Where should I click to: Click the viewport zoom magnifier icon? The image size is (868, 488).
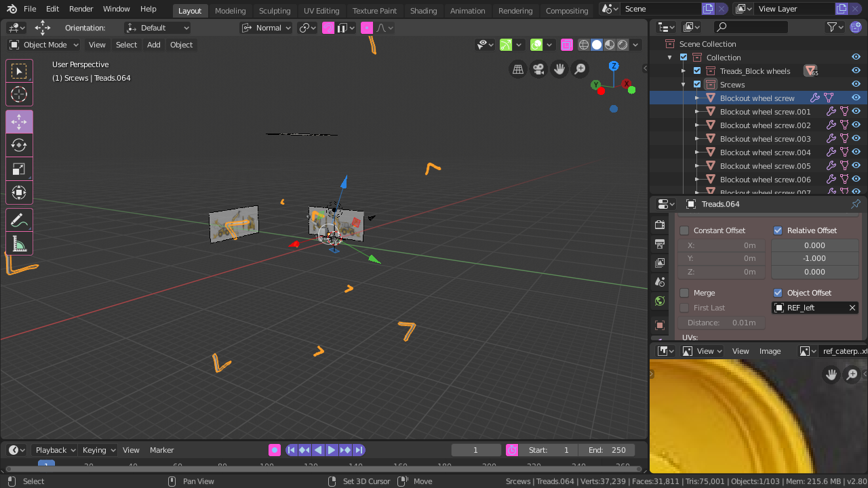(580, 69)
